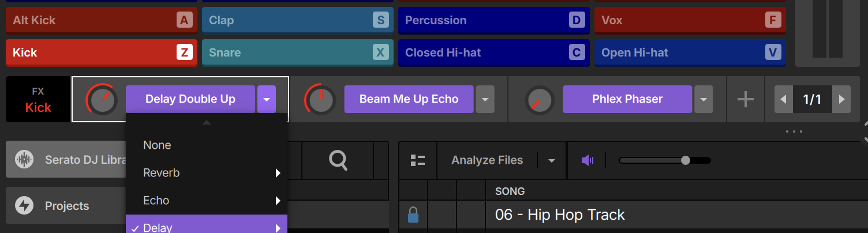This screenshot has width=868, height=233.
Task: Click the Serato DJ Library waveform icon
Action: 24,160
